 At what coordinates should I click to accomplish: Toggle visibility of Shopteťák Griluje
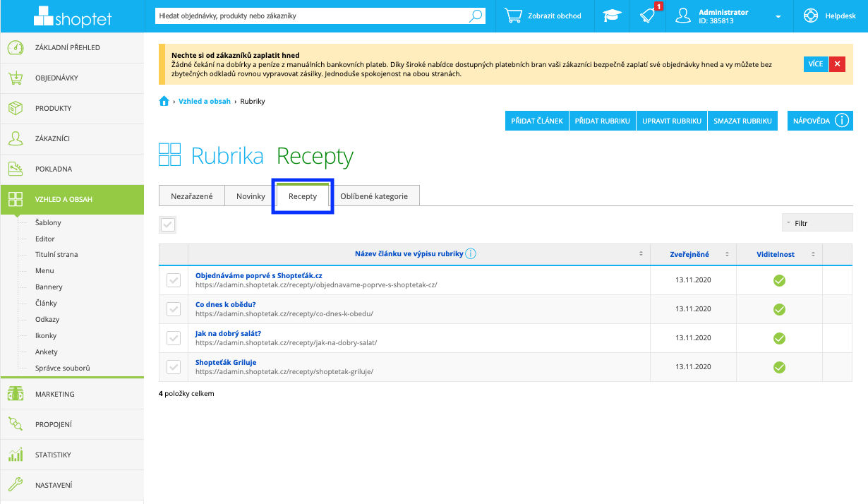[779, 367]
